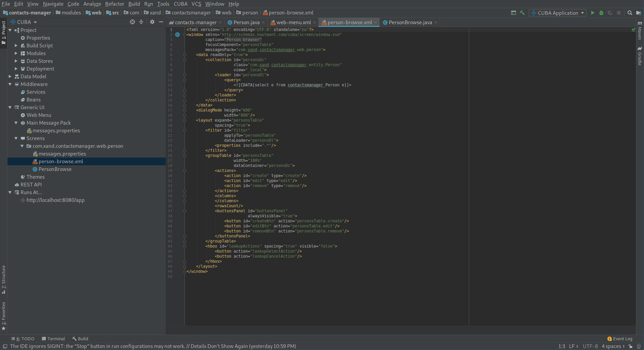The width and height of the screenshot is (644, 350).
Task: Click cursor position 1:3 in status bar
Action: pyautogui.click(x=562, y=346)
